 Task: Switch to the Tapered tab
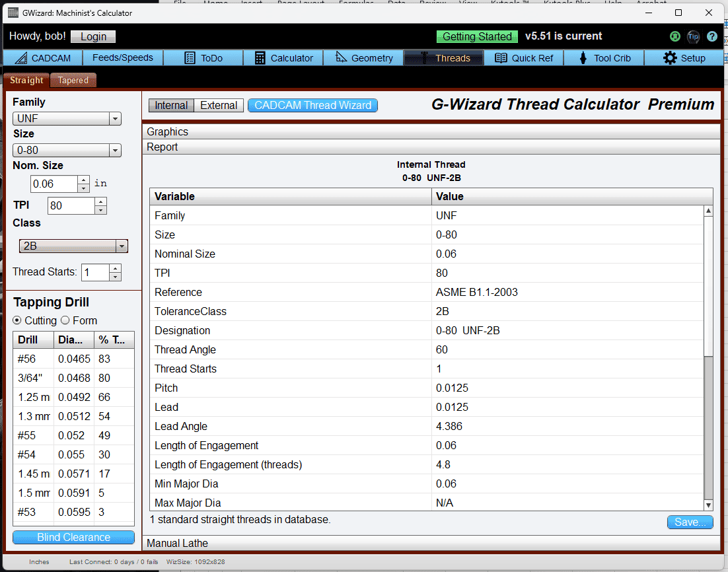[x=73, y=80]
